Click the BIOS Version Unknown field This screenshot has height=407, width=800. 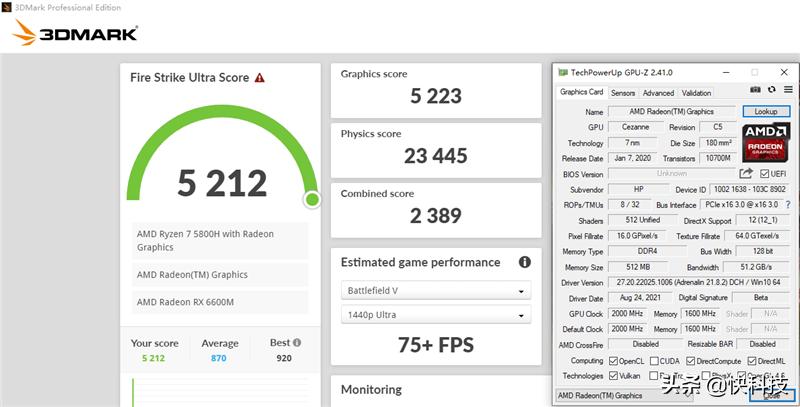pos(671,173)
